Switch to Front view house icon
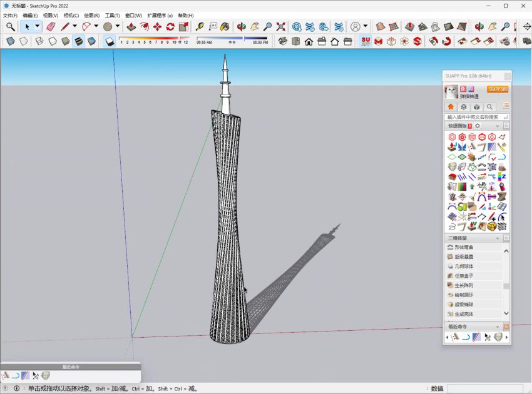Screen dimensions: 532x394 click(x=309, y=41)
